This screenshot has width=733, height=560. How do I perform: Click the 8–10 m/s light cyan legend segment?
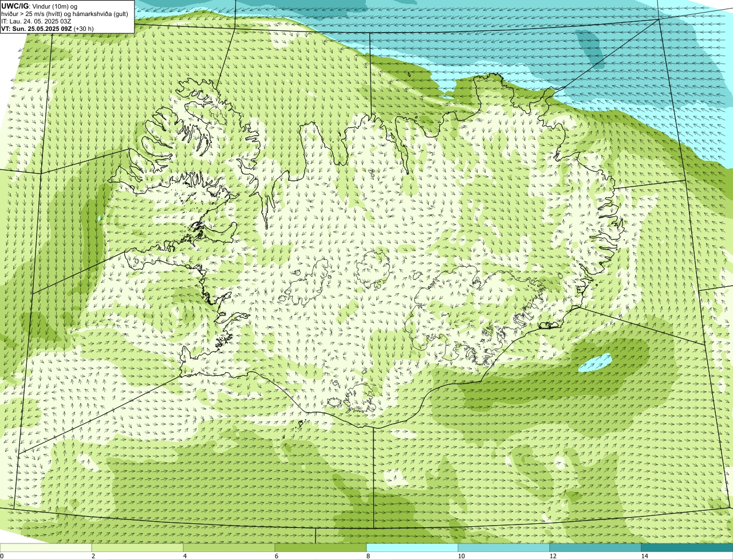pyautogui.click(x=412, y=547)
